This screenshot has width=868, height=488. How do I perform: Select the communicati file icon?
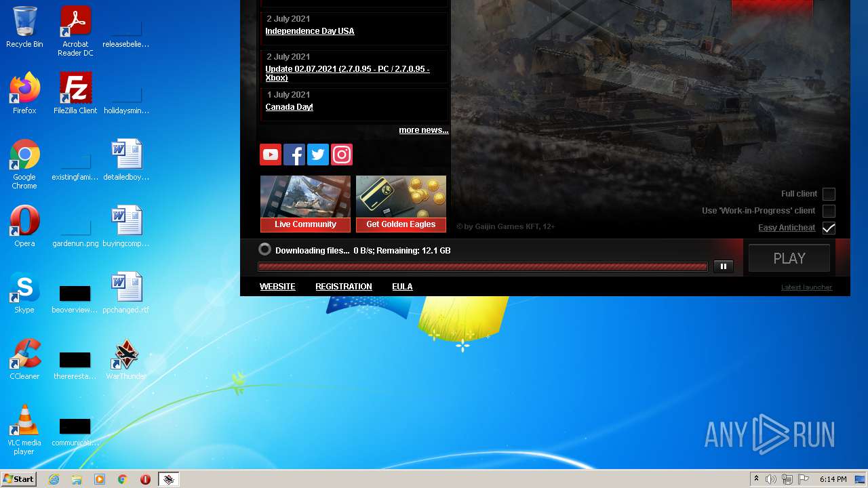click(75, 431)
